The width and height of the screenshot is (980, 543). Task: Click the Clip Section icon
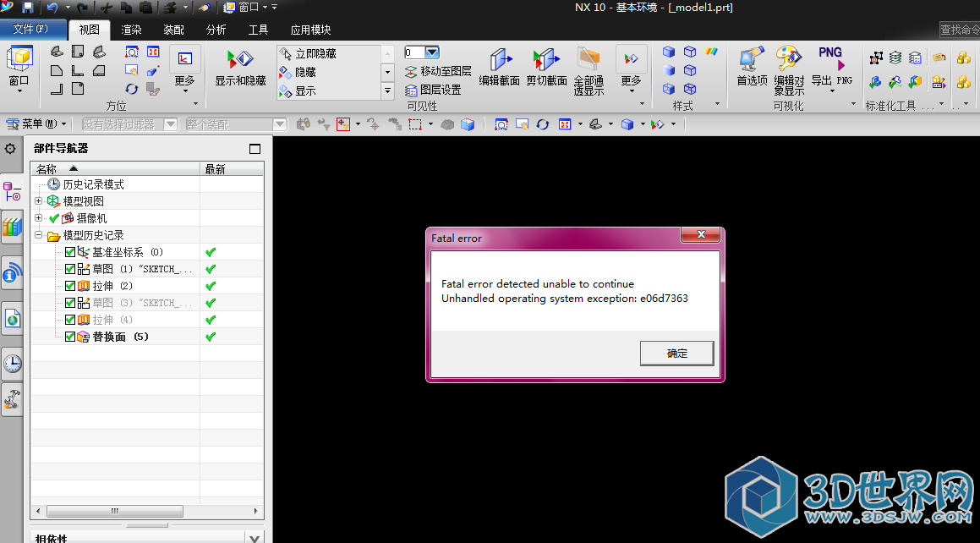coord(546,69)
